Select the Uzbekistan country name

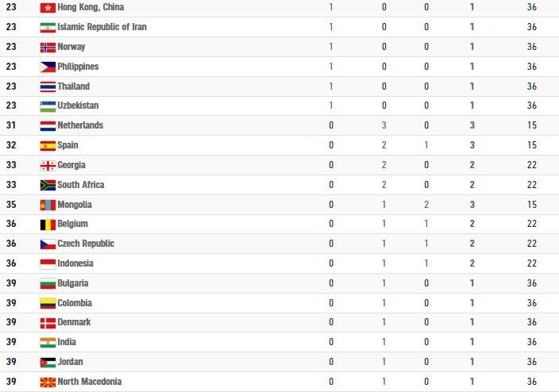pos(78,106)
